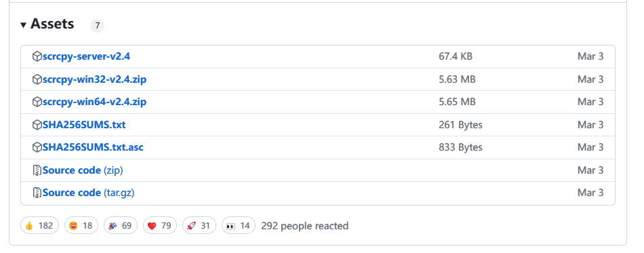644x253 pixels.
Task: Click package icon beside scrcpy-win32-v2.4.zip
Action: click(x=37, y=79)
